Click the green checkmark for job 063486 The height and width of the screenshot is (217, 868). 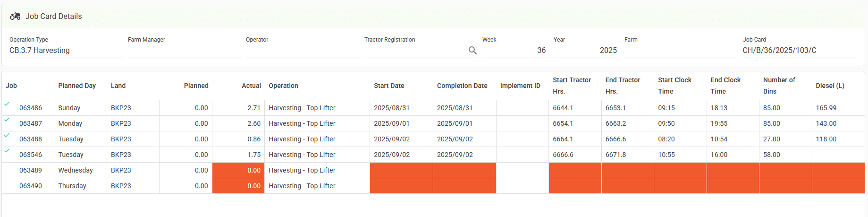click(x=7, y=104)
